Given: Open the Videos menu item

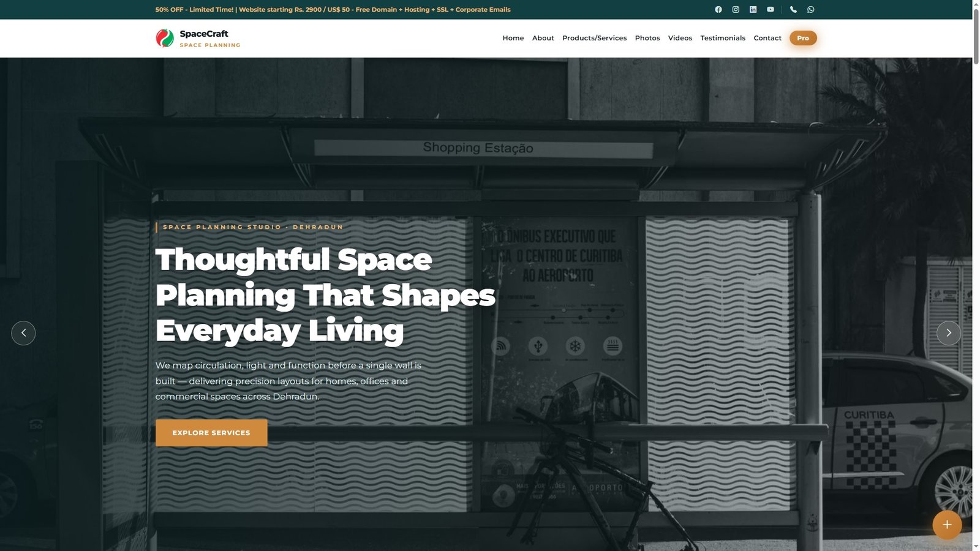Looking at the screenshot, I should [x=680, y=38].
